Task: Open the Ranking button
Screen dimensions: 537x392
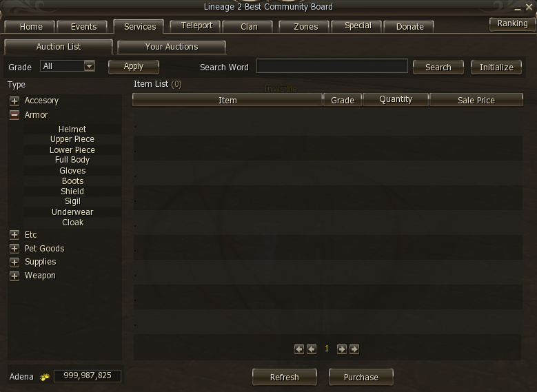Action: point(512,23)
